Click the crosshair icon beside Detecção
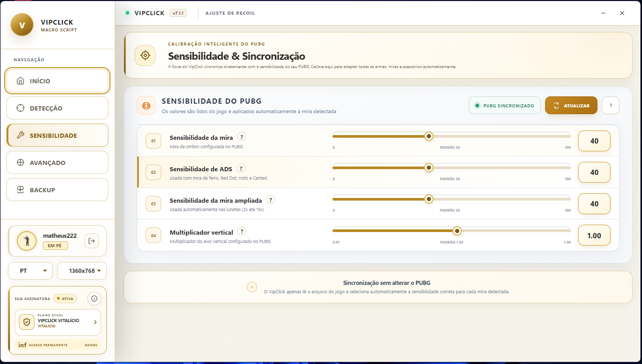The height and width of the screenshot is (364, 642). pyautogui.click(x=20, y=108)
